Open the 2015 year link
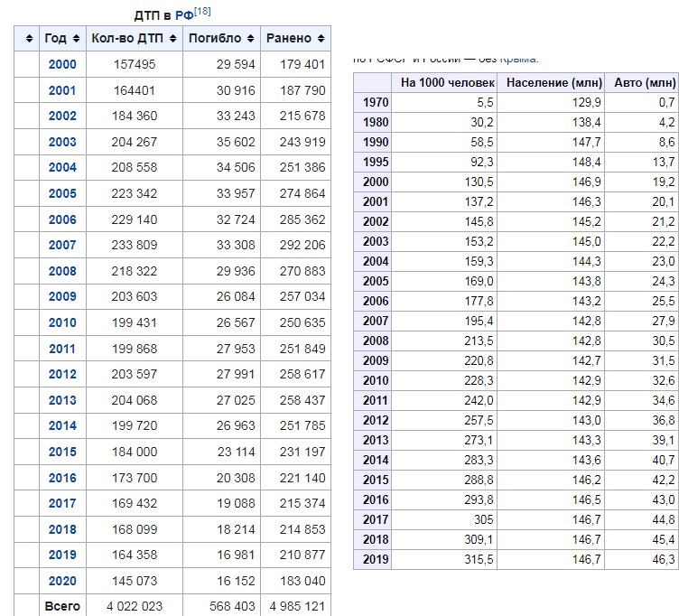 click(62, 452)
